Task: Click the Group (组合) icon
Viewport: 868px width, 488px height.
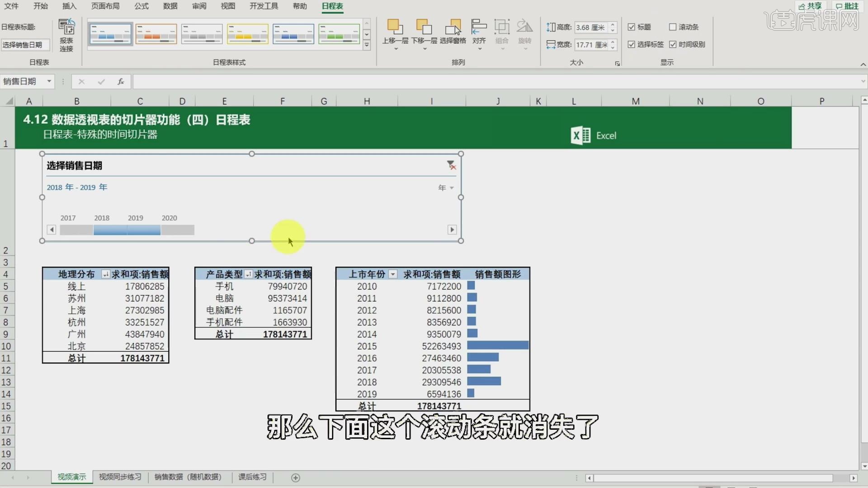Action: click(502, 27)
